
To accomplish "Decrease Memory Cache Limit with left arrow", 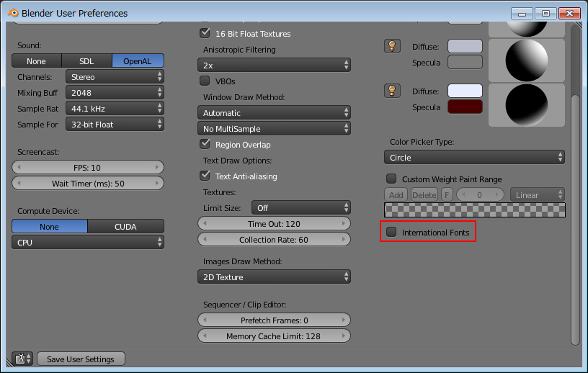I will tap(205, 336).
